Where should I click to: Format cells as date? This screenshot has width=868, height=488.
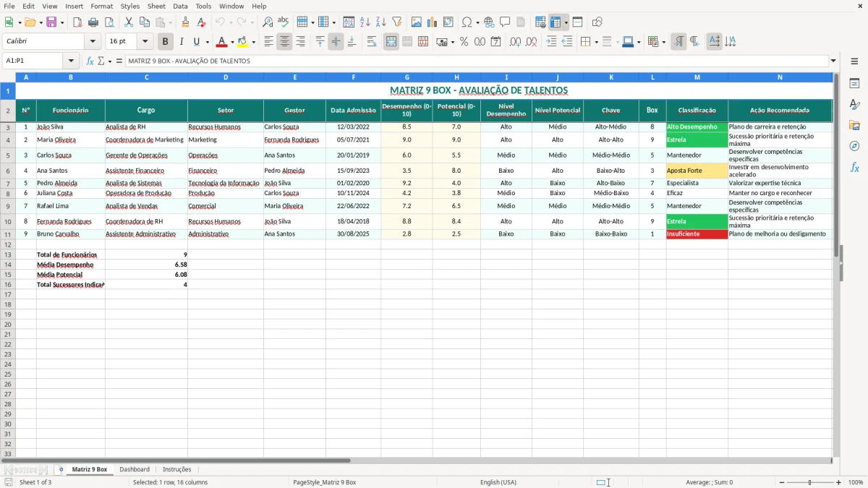(495, 42)
